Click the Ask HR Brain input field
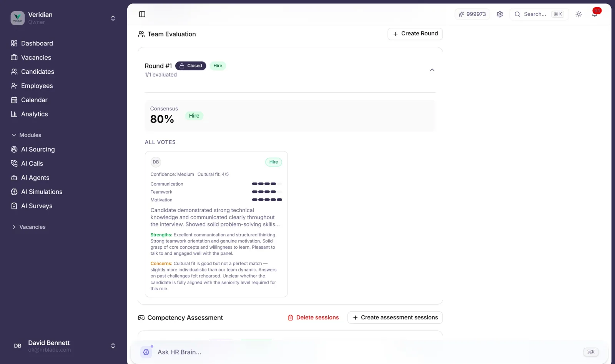The image size is (615, 364). (x=369, y=352)
